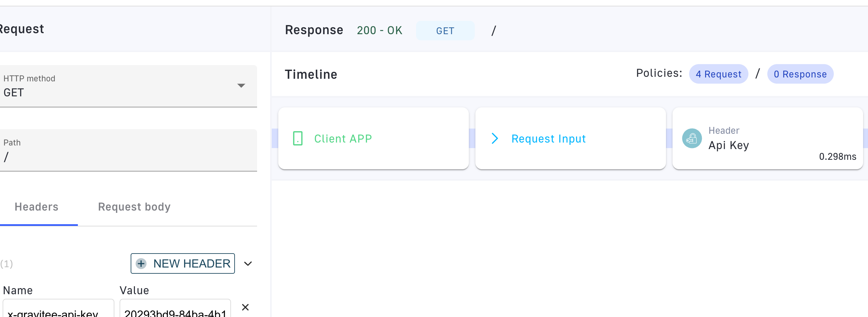Image resolution: width=868 pixels, height=317 pixels.
Task: Click the Request Input arrow icon
Action: click(x=494, y=138)
